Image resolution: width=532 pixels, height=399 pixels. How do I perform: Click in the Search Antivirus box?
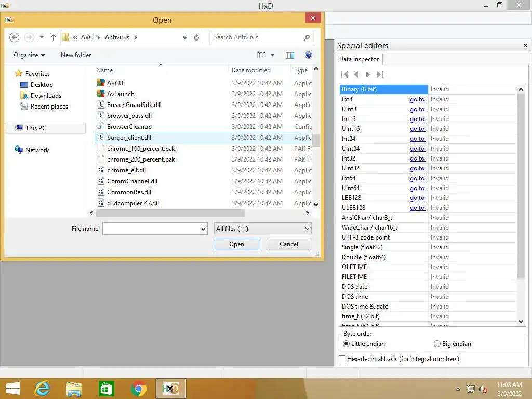click(256, 37)
